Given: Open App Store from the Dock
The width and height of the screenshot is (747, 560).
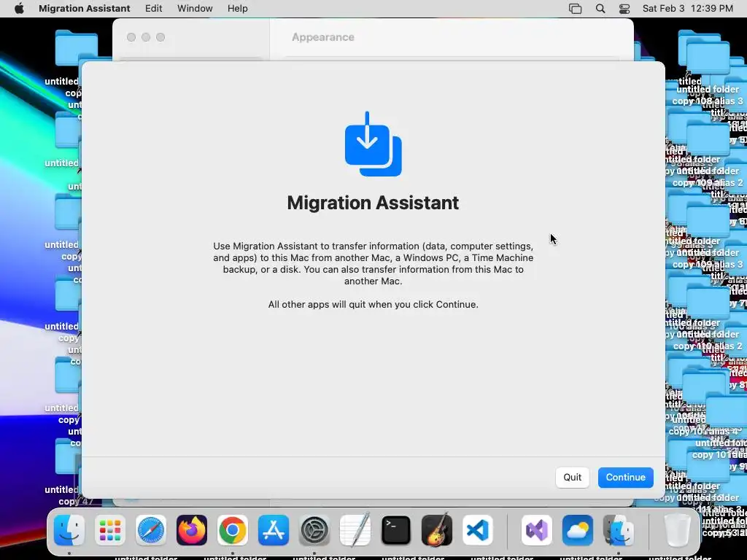Looking at the screenshot, I should tap(274, 529).
